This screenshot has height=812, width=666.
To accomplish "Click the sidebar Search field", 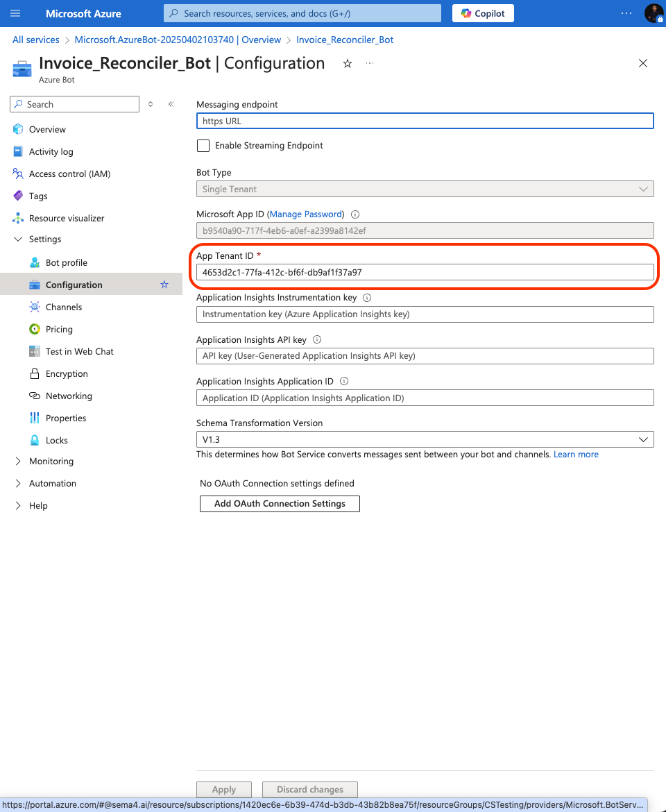I will (74, 104).
